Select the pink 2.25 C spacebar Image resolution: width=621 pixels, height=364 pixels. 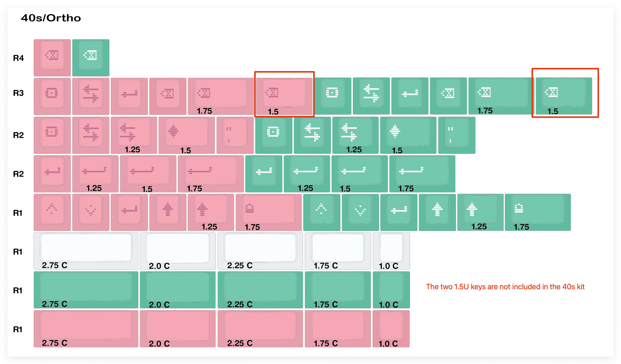(x=260, y=328)
